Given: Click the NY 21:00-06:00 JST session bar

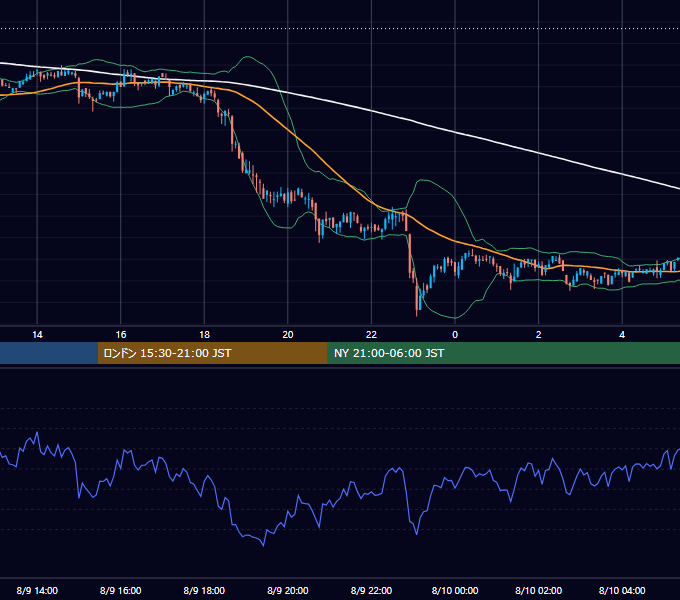Looking at the screenshot, I should (503, 353).
